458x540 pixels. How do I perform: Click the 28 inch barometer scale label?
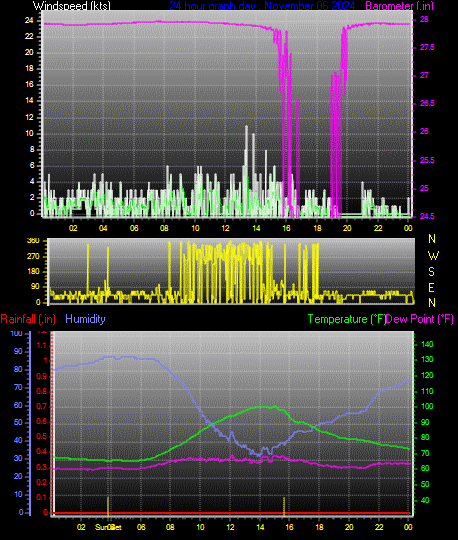424,19
